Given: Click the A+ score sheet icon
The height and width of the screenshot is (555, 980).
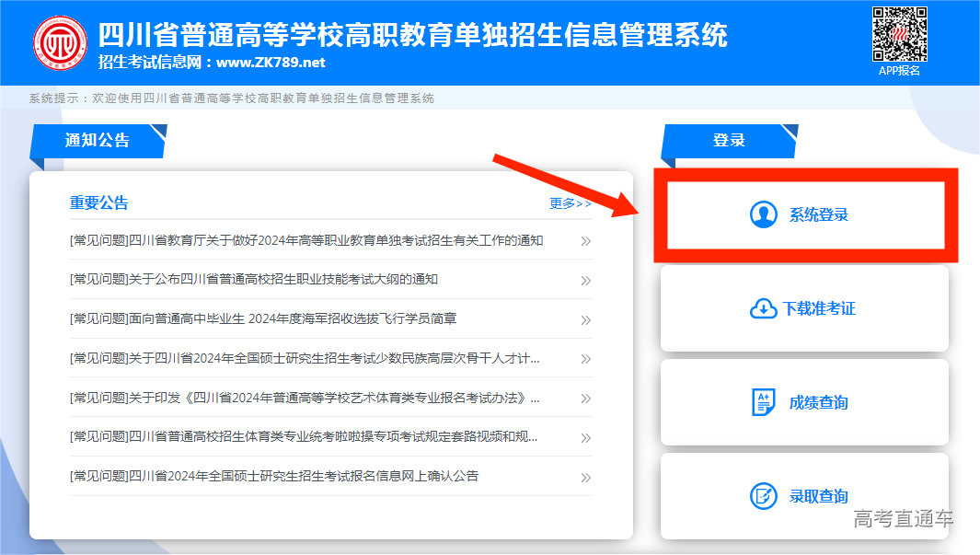Looking at the screenshot, I should [764, 402].
